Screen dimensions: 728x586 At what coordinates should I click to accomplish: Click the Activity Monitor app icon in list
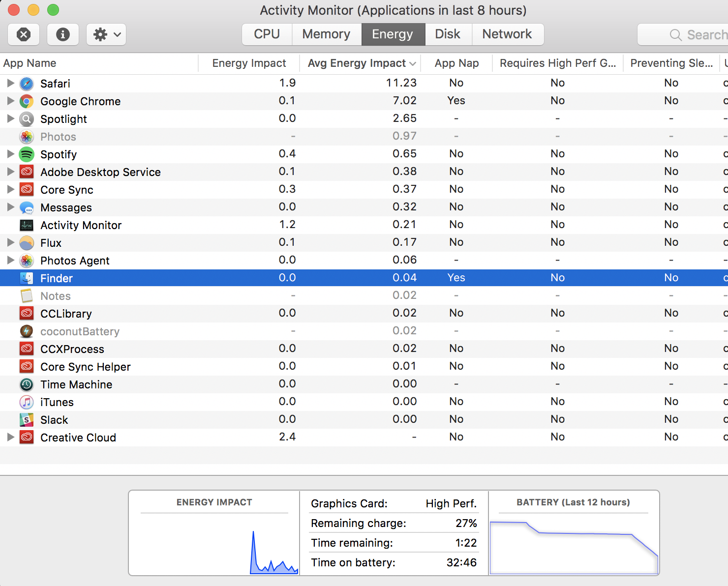coord(27,225)
